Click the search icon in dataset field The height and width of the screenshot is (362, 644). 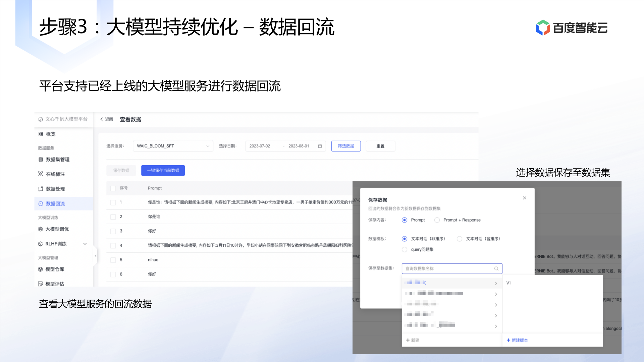coord(496,268)
